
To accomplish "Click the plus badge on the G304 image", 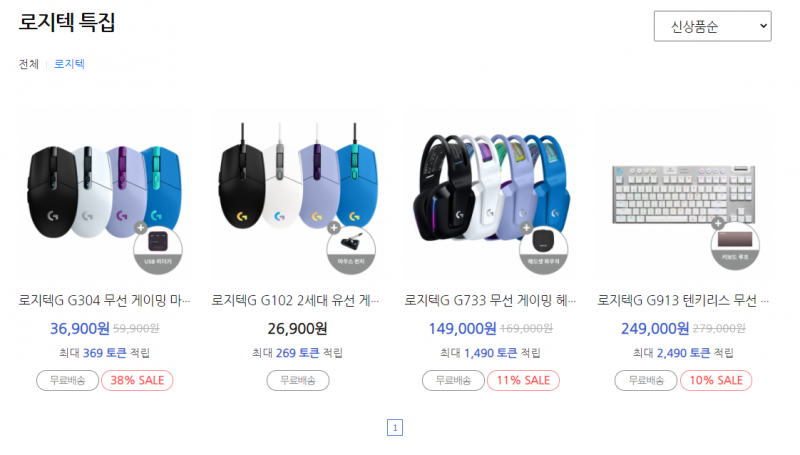I will click(x=141, y=228).
